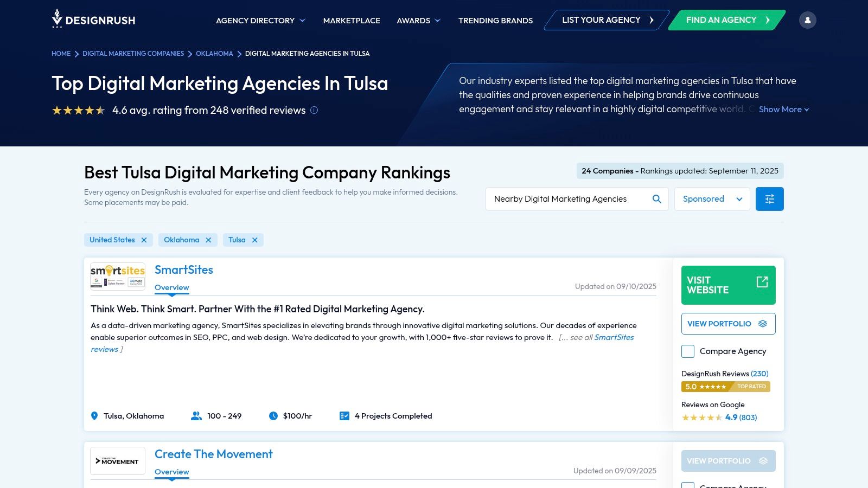Select the Create The Movement Overview tab
Viewport: 868px width, 488px height.
[x=172, y=472]
